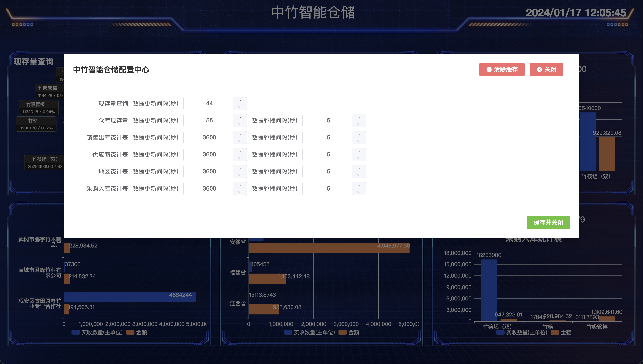Screen dimensions: 643x364
Task: Toggle 实收数量(主单位) legend in supplier chart
Action: (97, 333)
